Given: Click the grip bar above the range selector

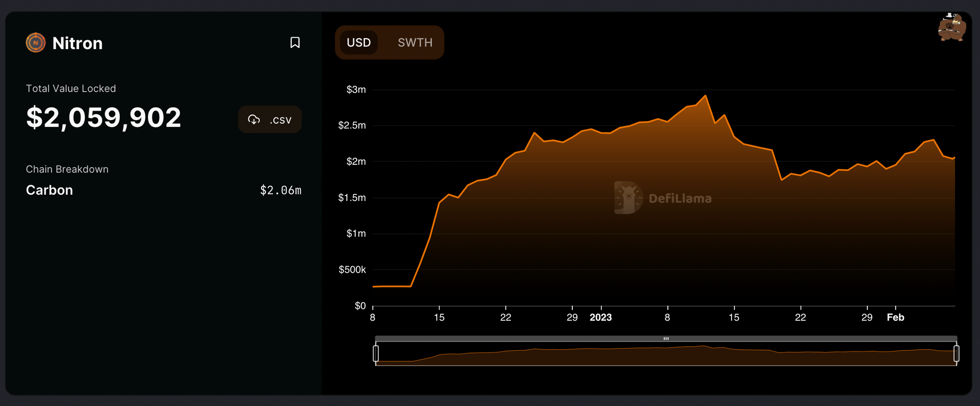Looking at the screenshot, I should [666, 338].
